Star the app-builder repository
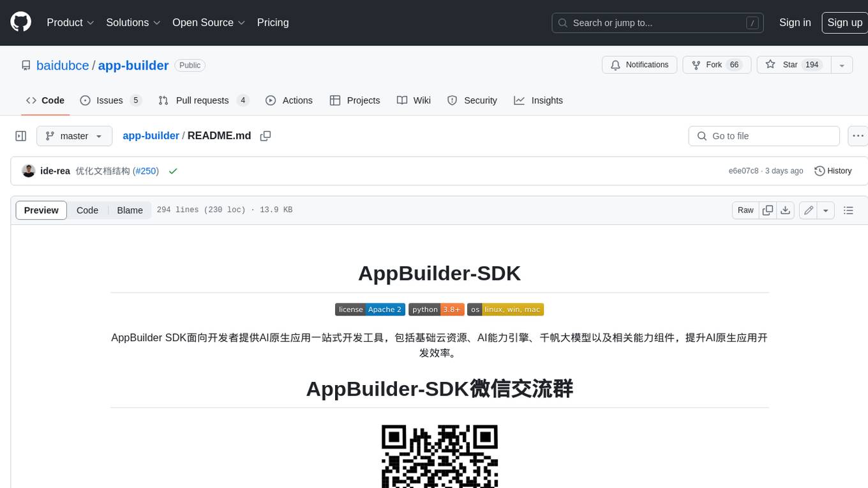This screenshot has width=868, height=488. pyautogui.click(x=793, y=65)
